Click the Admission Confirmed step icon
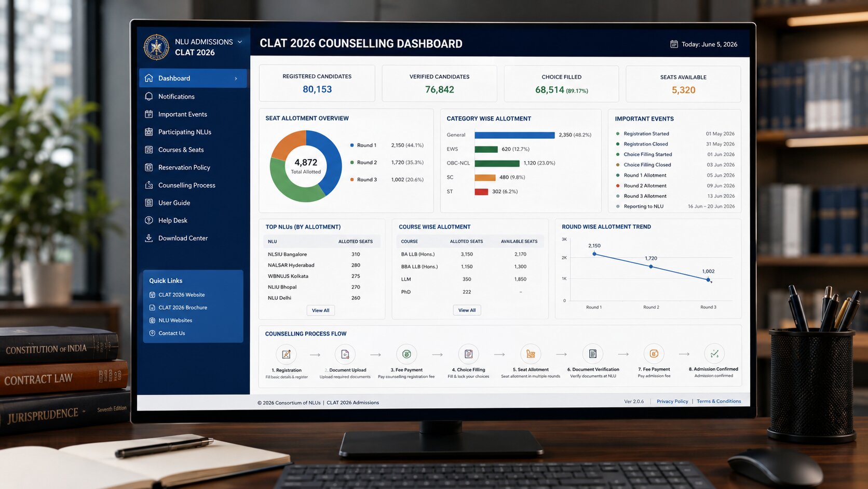Viewport: 868px width, 489px height. [x=714, y=353]
